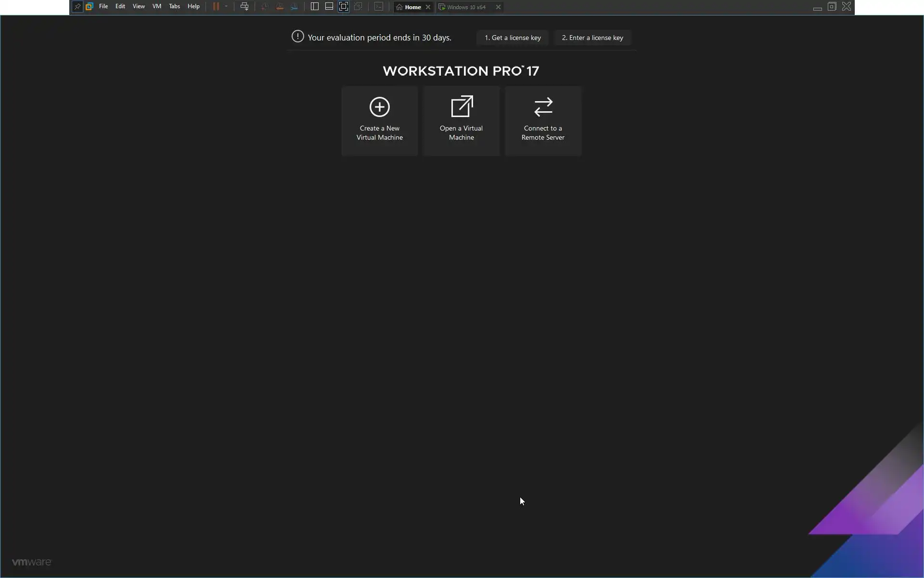Click Get a license key button
The width and height of the screenshot is (924, 578).
point(513,38)
